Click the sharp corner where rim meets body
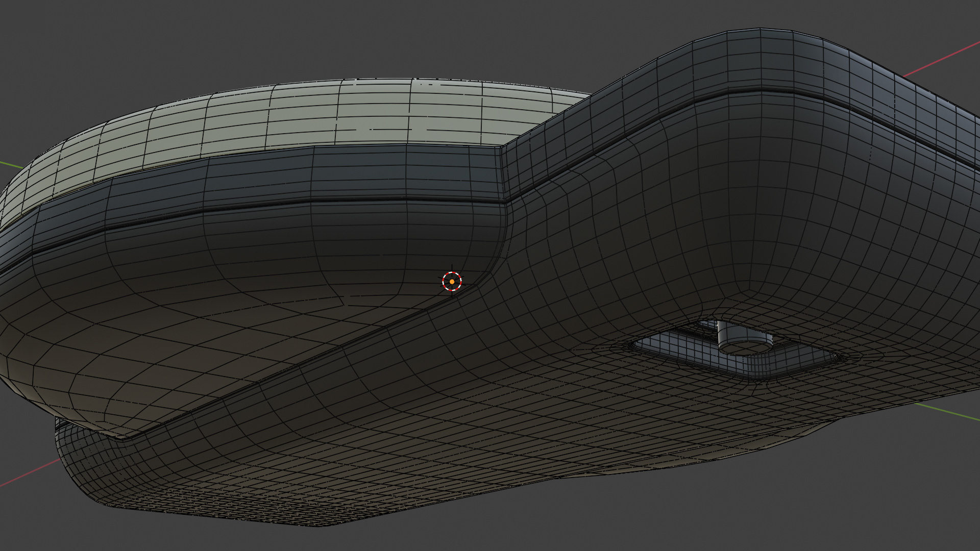Image resolution: width=980 pixels, height=551 pixels. [x=501, y=148]
